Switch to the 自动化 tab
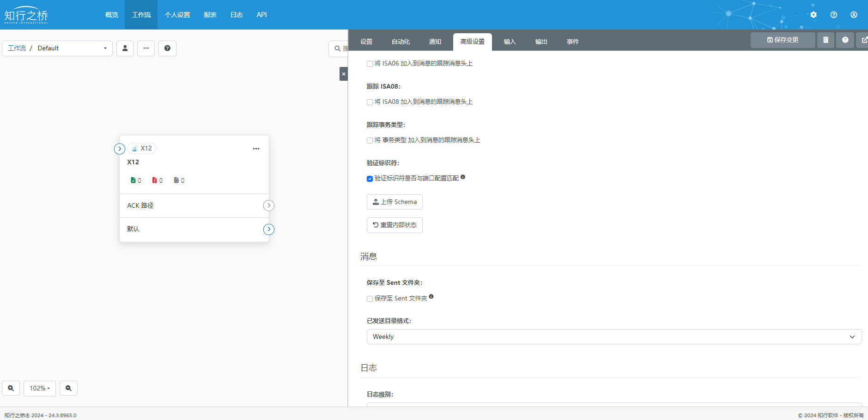Image resolution: width=868 pixels, height=420 pixels. click(401, 42)
